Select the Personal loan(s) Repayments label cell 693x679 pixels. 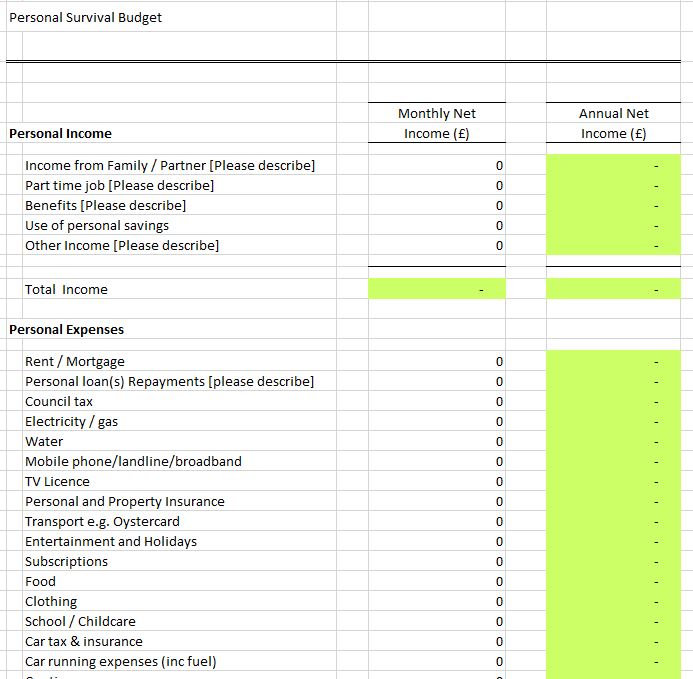169,381
